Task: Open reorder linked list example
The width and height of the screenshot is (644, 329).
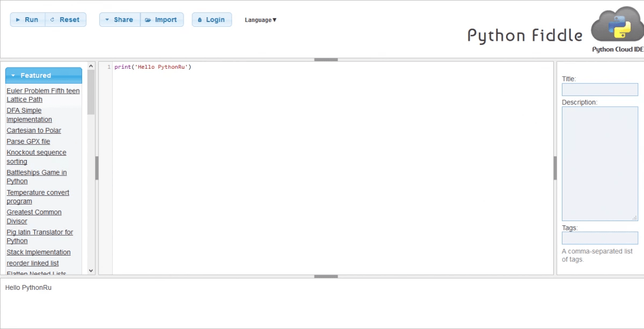Action: pos(33,263)
